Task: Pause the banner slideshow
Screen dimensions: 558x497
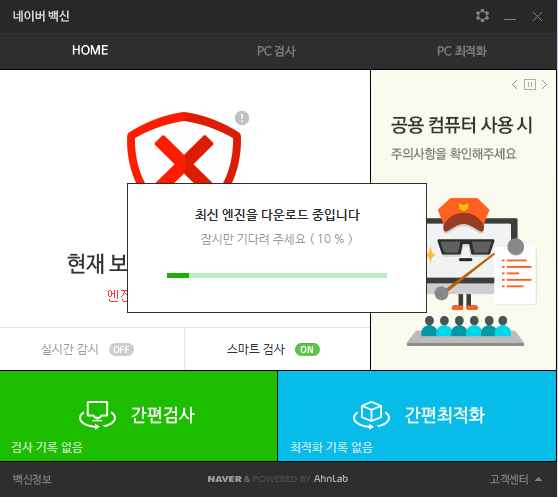Action: click(x=530, y=85)
